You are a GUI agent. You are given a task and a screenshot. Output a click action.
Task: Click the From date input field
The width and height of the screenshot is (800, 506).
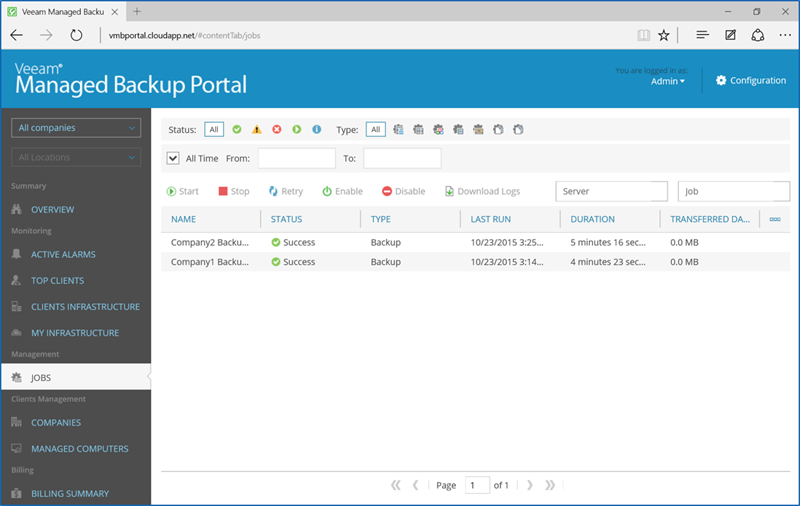point(297,158)
